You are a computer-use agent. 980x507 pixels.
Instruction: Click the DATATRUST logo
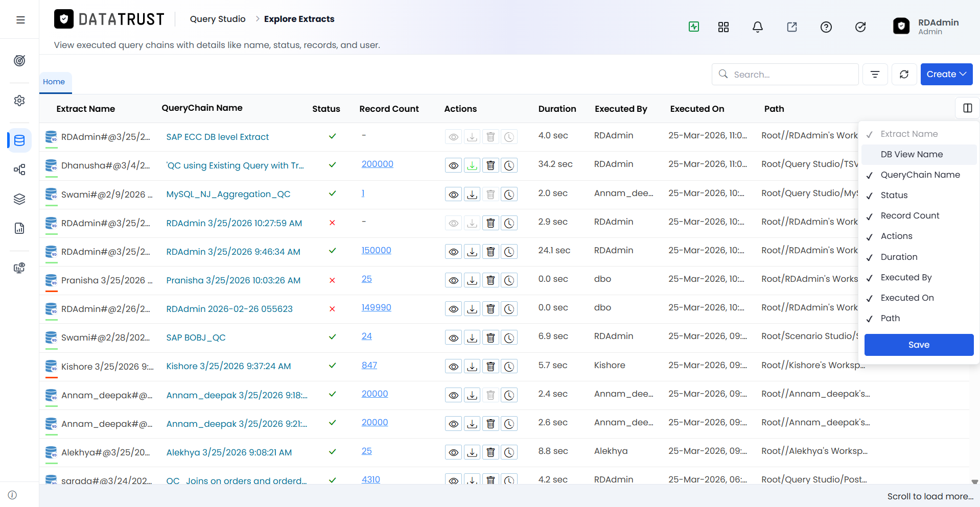tap(109, 19)
